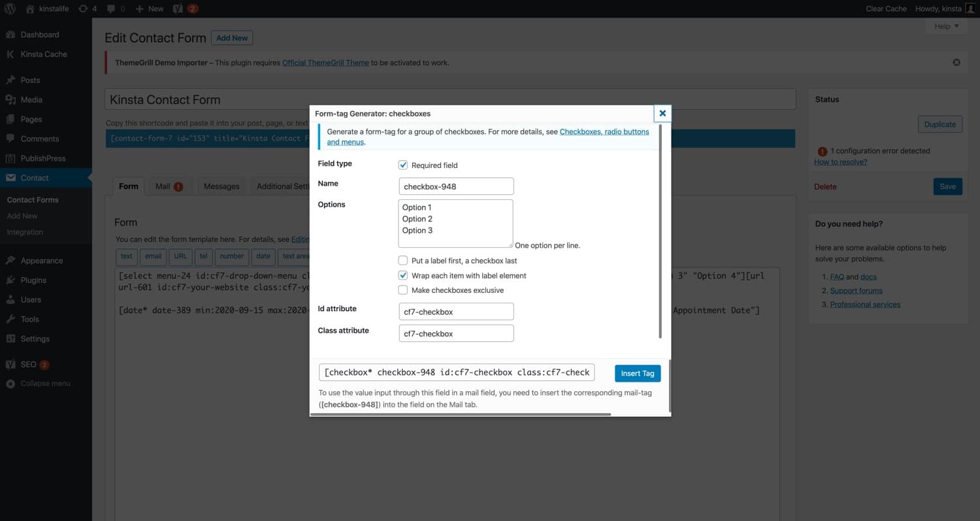Screen dimensions: 980x521
Task: Open the SEO sidebar icon showing 2 notifications
Action: [12, 364]
